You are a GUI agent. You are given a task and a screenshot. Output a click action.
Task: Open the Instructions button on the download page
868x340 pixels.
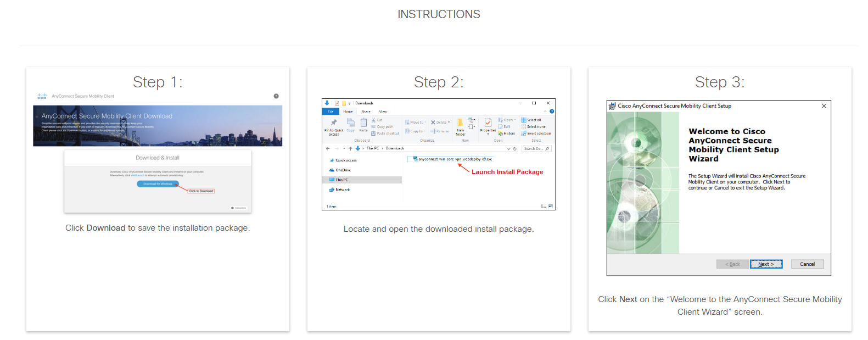[239, 208]
